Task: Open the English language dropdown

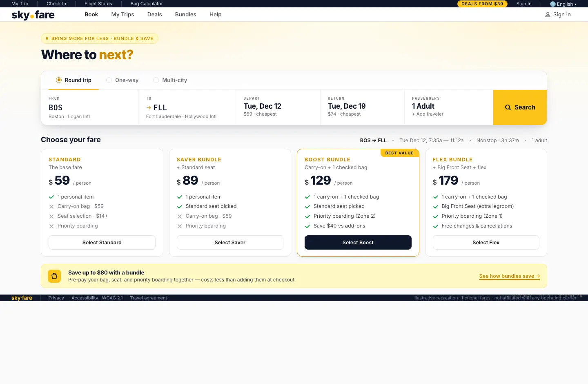Action: pos(563,4)
